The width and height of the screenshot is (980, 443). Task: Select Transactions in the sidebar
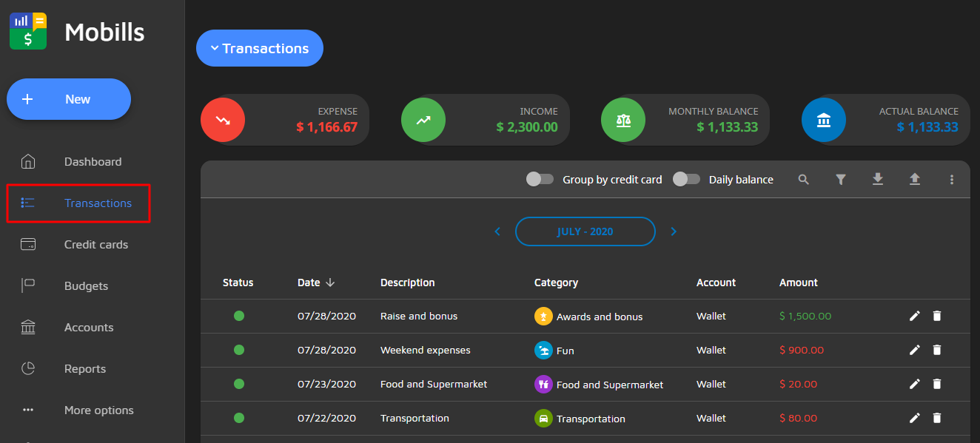[x=78, y=203]
